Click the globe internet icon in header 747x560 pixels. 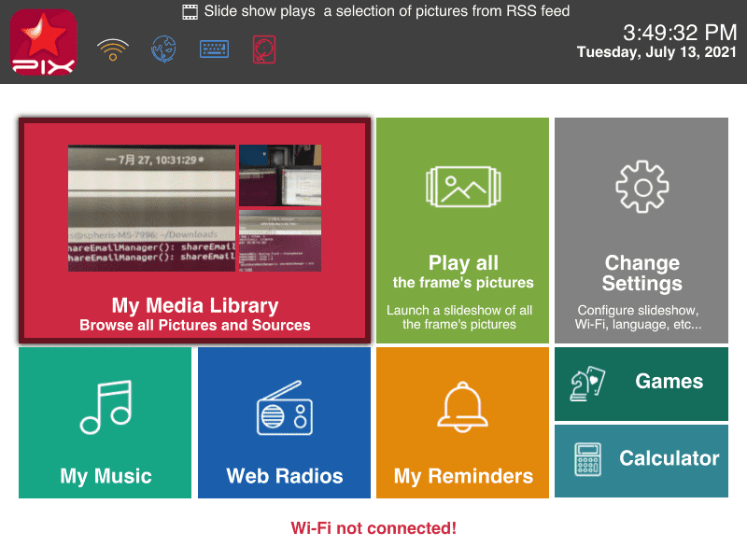tap(163, 49)
